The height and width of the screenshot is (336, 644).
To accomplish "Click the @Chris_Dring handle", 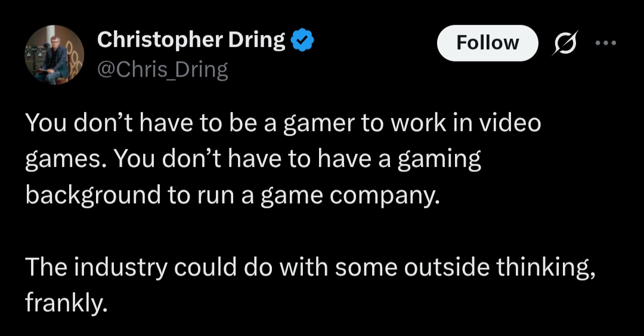I will (162, 70).
